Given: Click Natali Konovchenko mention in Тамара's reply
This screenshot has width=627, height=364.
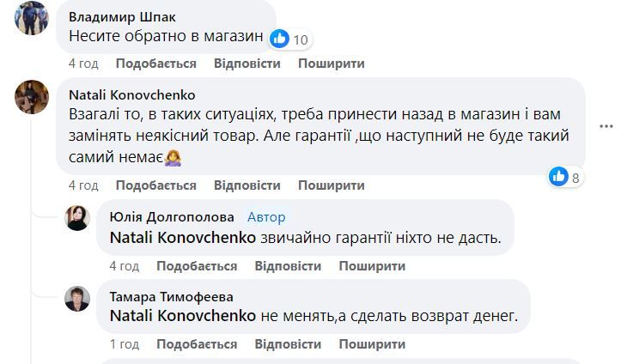Looking at the screenshot, I should coord(183,316).
